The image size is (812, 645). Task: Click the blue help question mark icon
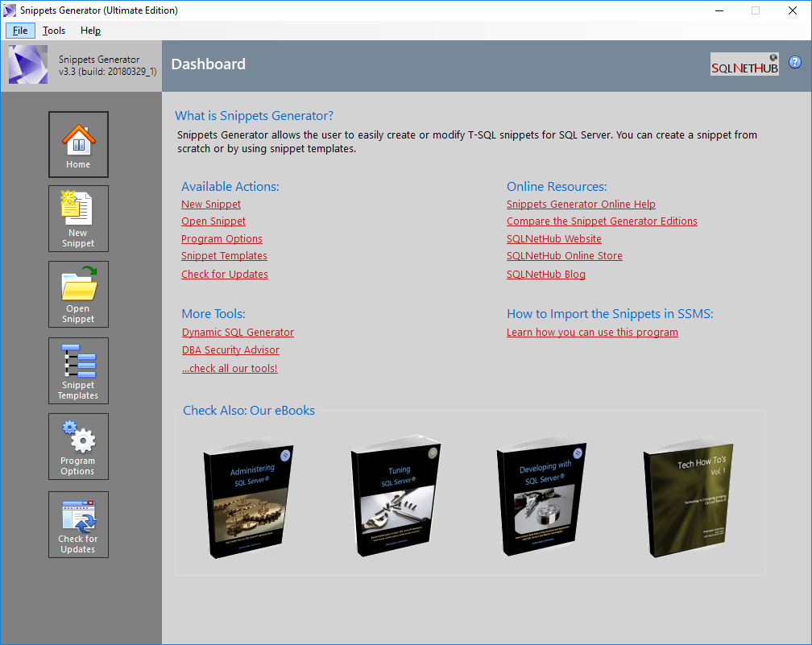click(x=794, y=62)
